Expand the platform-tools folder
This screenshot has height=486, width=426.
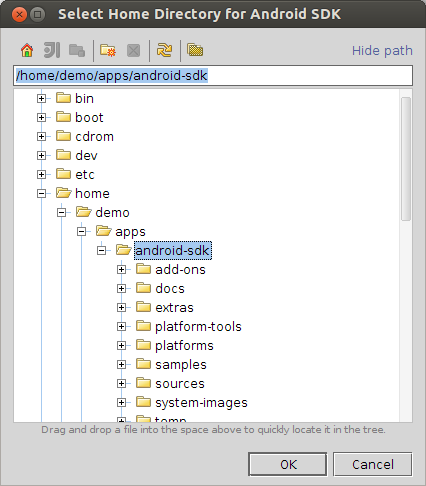121,326
